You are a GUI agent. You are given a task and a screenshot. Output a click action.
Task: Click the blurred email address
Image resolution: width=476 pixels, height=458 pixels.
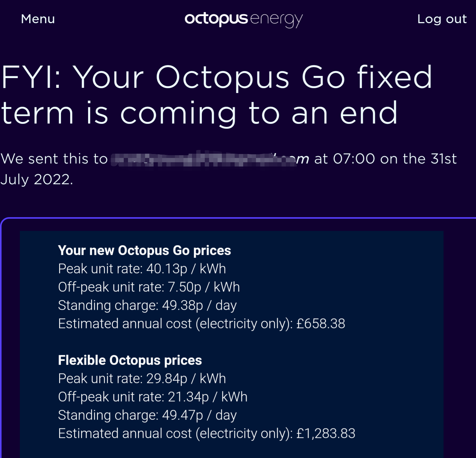click(210, 159)
